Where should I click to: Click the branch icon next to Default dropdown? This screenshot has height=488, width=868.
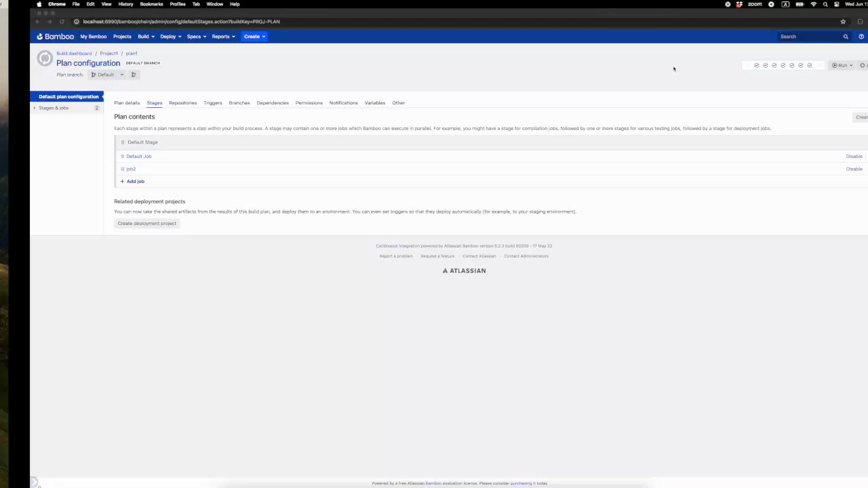[x=134, y=75]
